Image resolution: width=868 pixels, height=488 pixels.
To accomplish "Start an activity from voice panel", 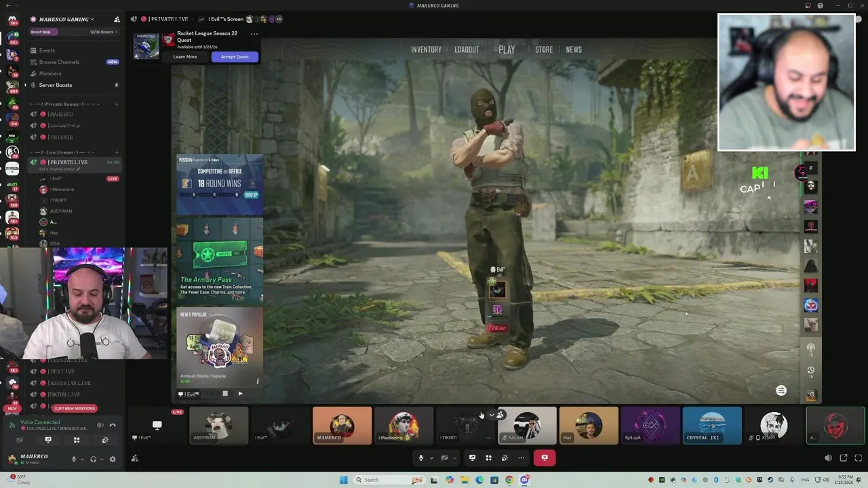I will [77, 440].
